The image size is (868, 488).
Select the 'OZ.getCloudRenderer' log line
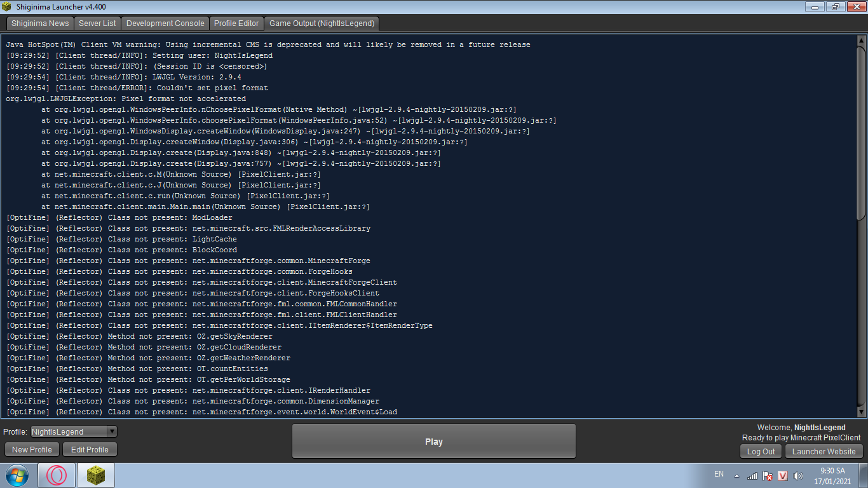tap(144, 348)
